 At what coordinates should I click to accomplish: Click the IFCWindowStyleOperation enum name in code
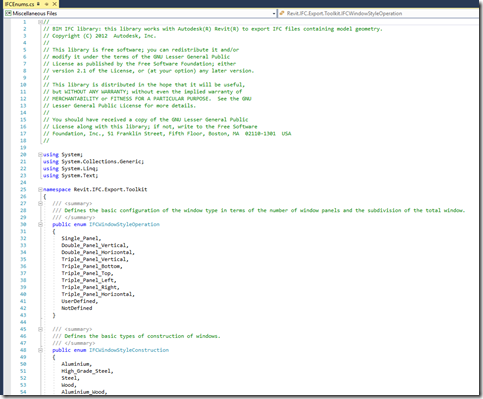[x=124, y=224]
